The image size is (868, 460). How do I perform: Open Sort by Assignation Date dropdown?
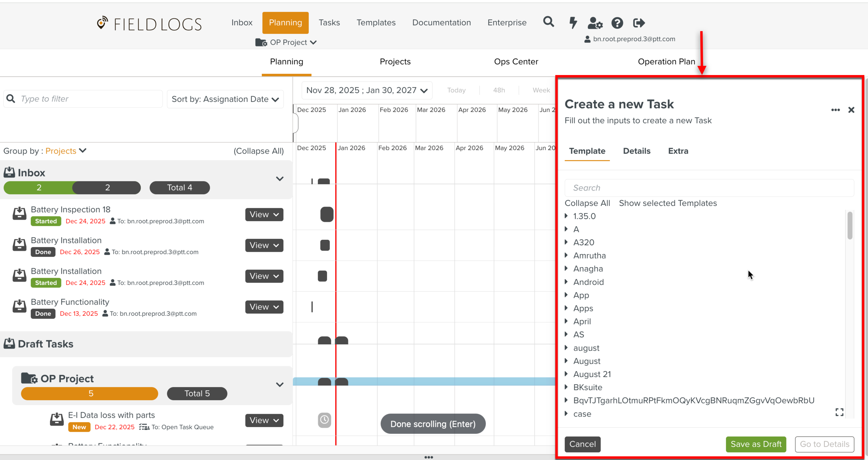click(x=225, y=99)
